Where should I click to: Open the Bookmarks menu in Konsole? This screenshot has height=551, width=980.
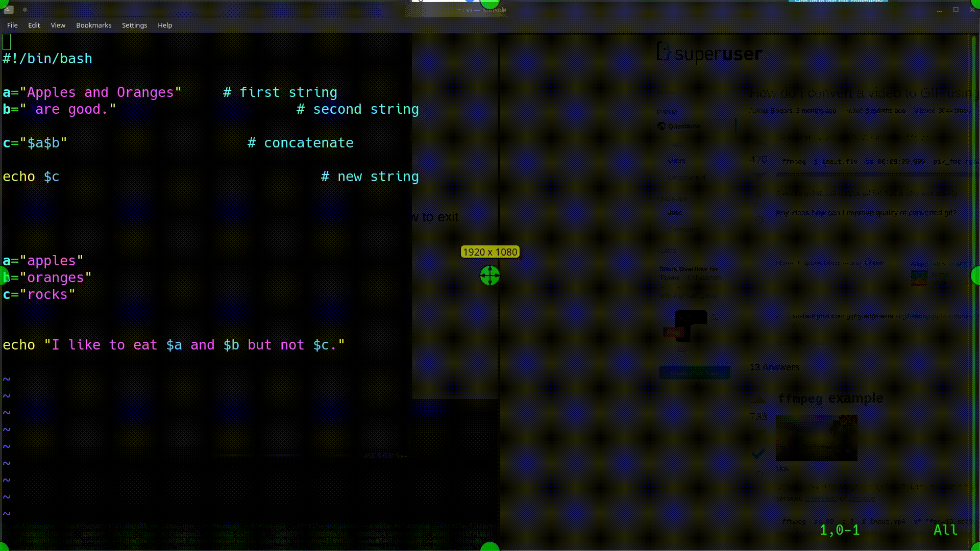point(93,25)
